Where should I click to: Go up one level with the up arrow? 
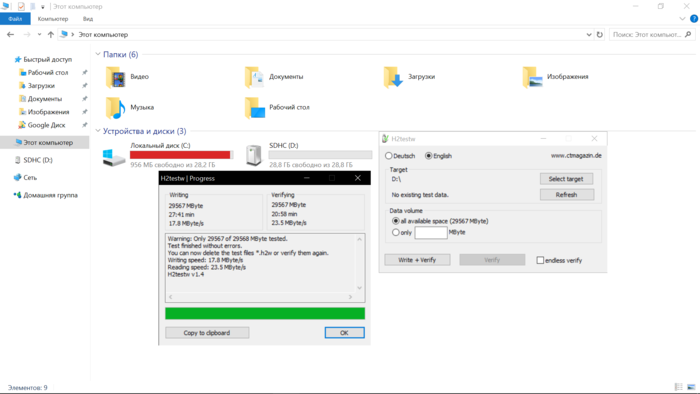coord(50,34)
